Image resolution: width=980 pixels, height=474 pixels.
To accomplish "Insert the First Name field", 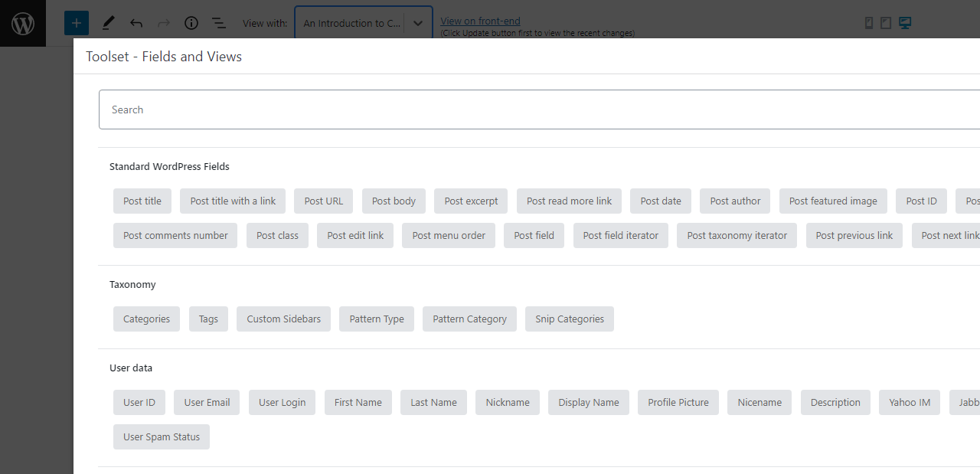I will click(358, 402).
